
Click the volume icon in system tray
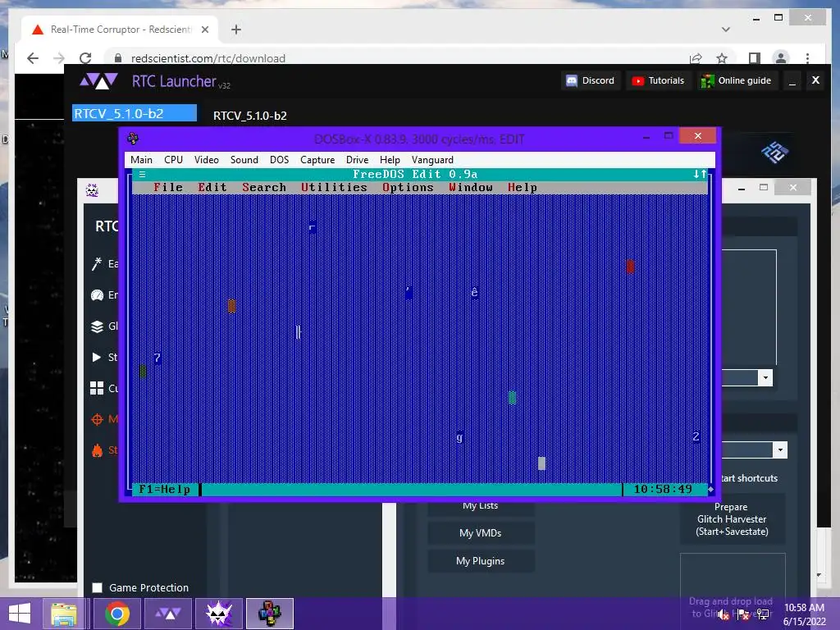(724, 614)
